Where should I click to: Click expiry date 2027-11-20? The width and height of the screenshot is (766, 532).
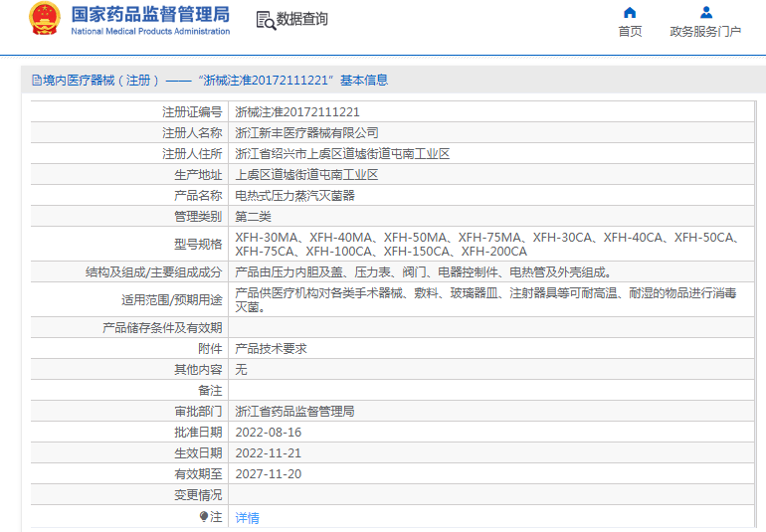(x=269, y=474)
